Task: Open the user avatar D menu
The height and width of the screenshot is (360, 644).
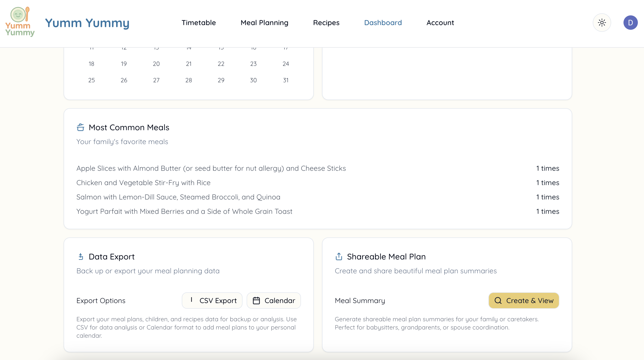Action: [630, 23]
